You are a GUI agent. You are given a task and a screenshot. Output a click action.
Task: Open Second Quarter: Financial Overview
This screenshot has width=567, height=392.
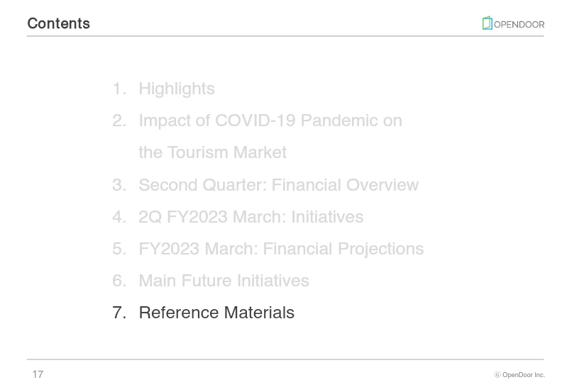point(278,185)
